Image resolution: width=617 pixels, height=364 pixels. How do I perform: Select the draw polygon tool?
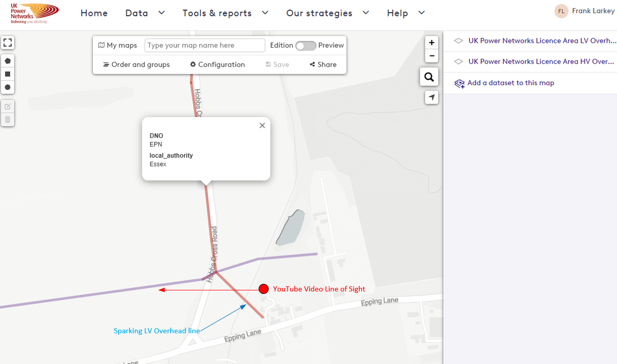pos(8,60)
